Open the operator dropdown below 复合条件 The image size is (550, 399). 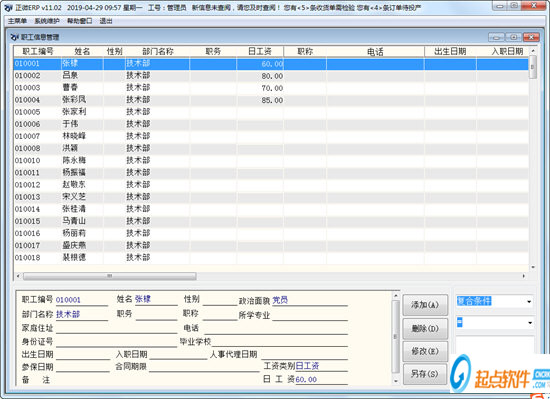tap(530, 323)
